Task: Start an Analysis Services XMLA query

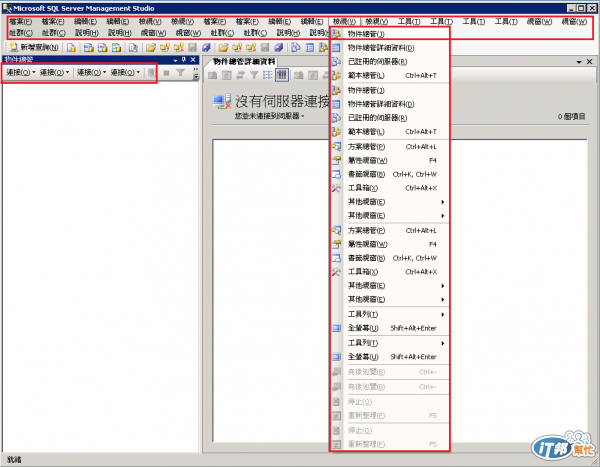Action: [x=116, y=47]
